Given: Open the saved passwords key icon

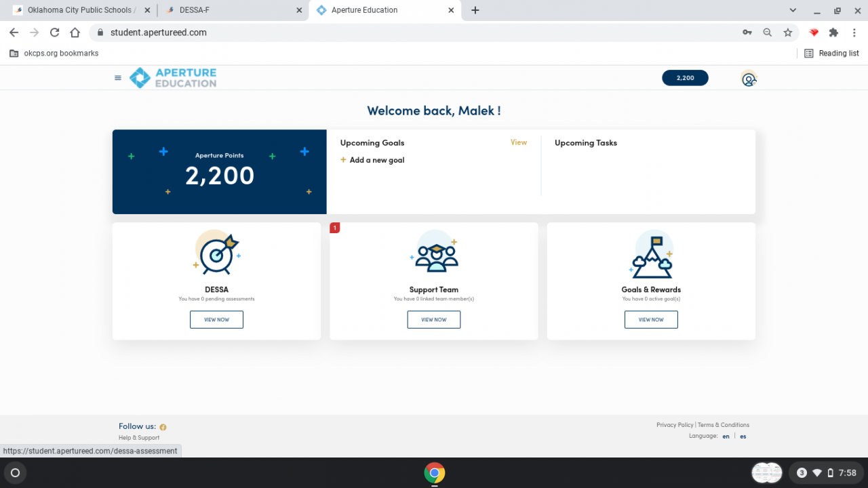Looking at the screenshot, I should point(747,33).
